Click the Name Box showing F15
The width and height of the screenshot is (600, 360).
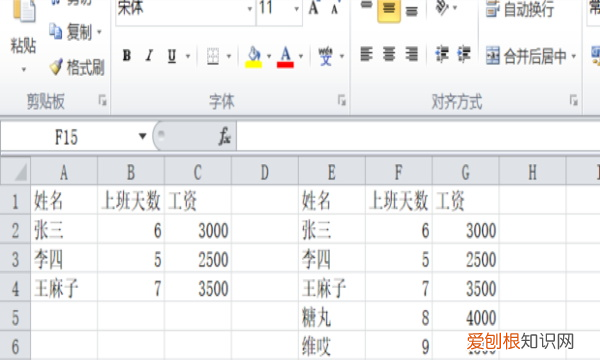point(67,137)
